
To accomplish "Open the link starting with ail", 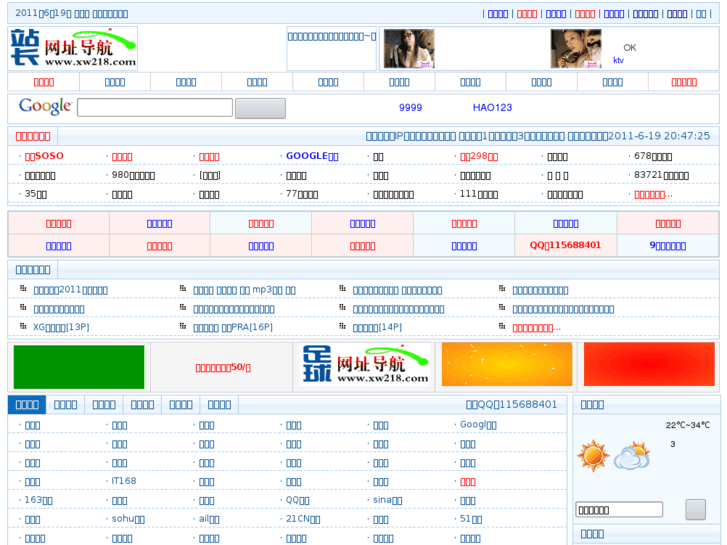I will coord(209,519).
